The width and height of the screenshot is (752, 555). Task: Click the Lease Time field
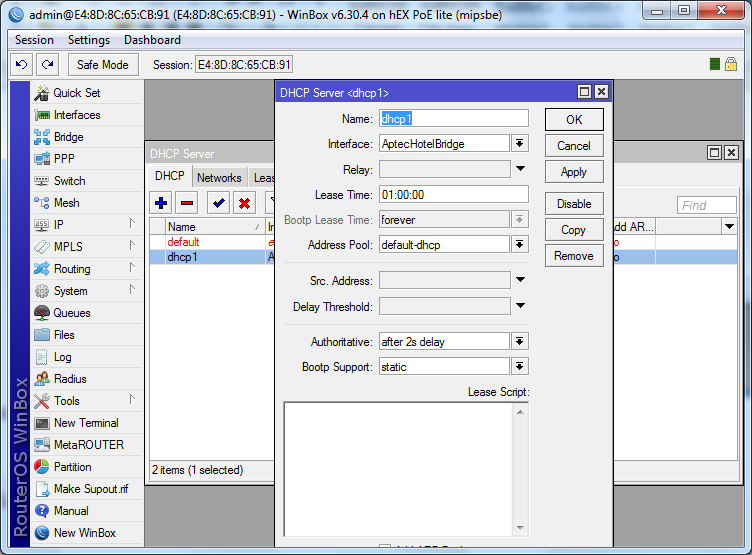tap(454, 195)
